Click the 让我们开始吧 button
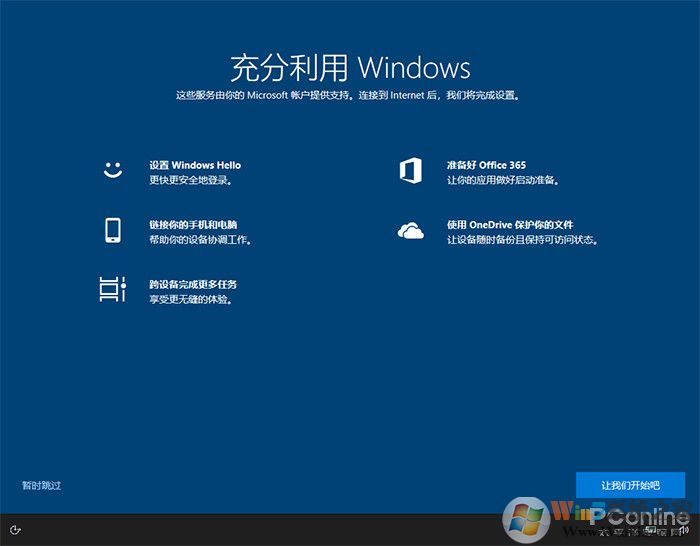The image size is (700, 546). (630, 485)
